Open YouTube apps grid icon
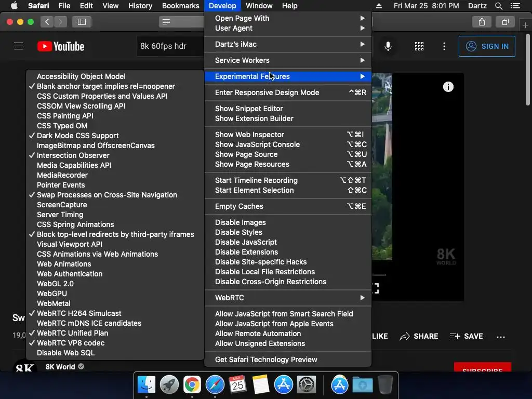The image size is (532, 399). 419,46
